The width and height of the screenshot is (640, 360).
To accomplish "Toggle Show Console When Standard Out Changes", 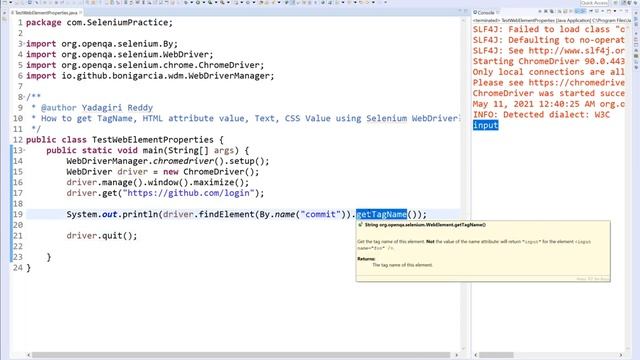I will click(578, 12).
